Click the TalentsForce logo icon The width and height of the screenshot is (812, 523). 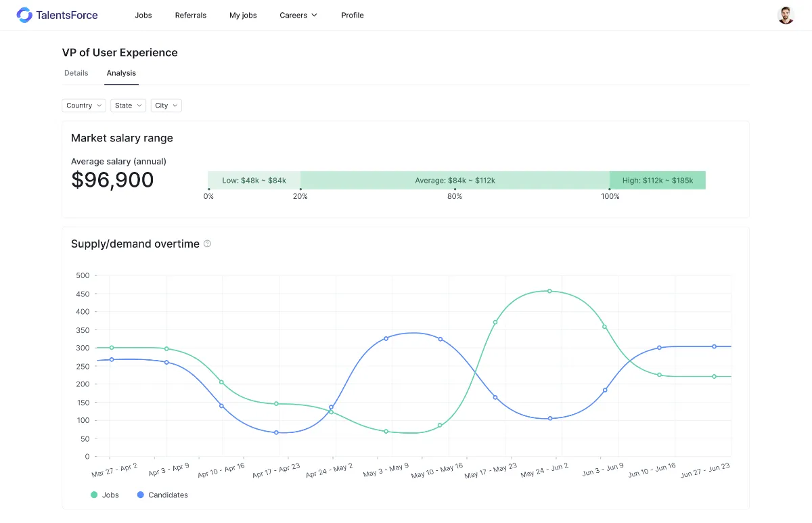click(24, 15)
